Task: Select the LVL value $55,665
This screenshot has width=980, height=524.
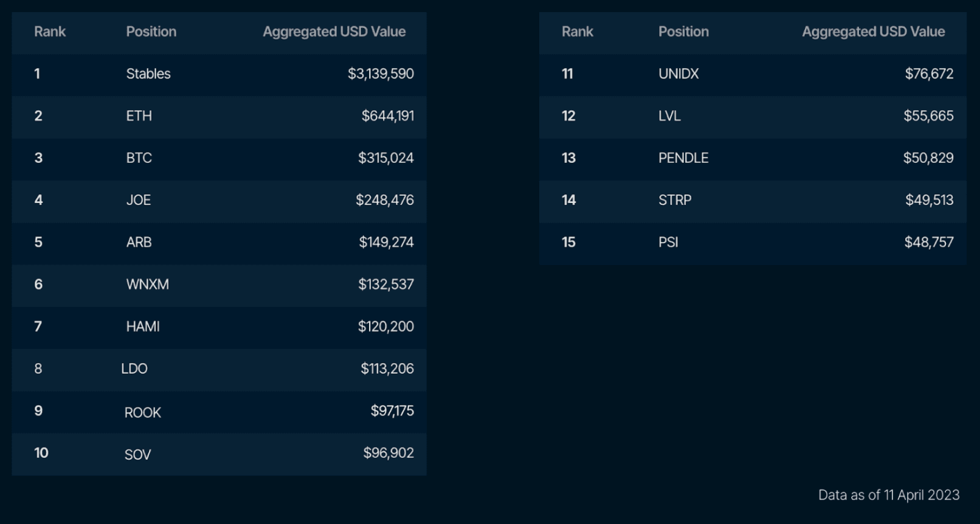Action: 928,115
